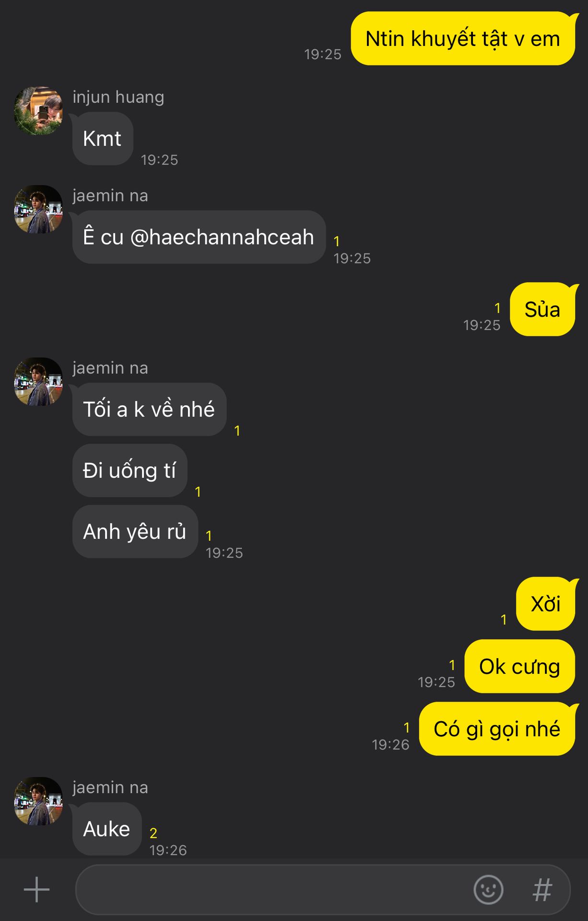Tap the 'Auke' message bubble
The width and height of the screenshot is (588, 921).
[107, 829]
